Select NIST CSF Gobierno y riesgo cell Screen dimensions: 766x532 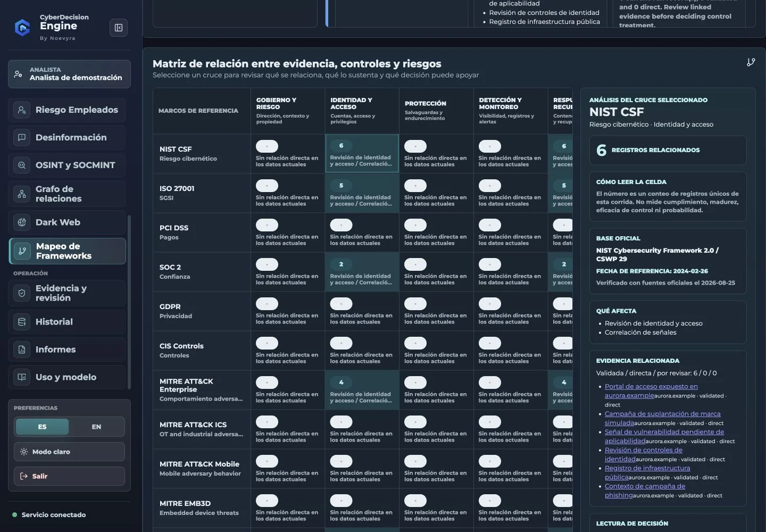tap(288, 153)
